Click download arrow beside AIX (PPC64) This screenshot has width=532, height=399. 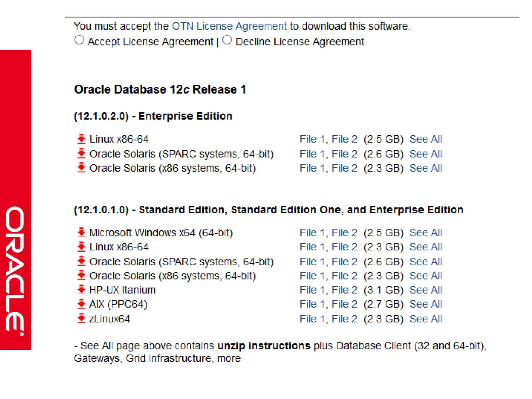pos(81,304)
